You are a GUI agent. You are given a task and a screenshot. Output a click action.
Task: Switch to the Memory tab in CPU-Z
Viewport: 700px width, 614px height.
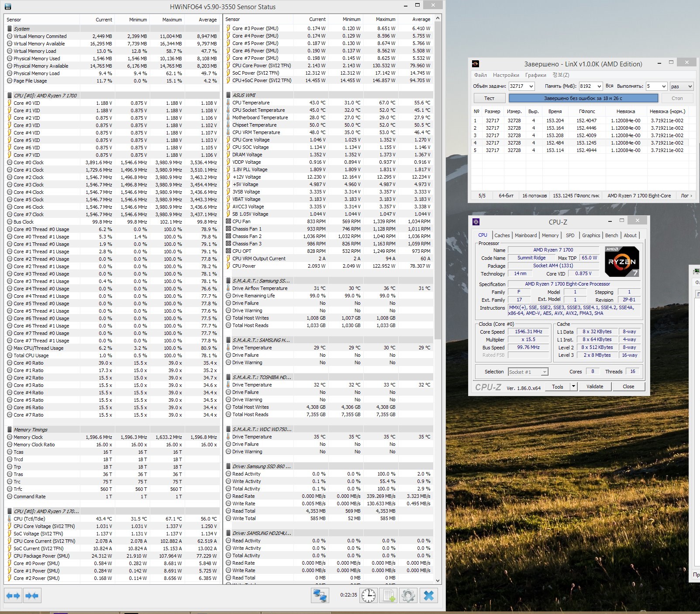coord(550,235)
